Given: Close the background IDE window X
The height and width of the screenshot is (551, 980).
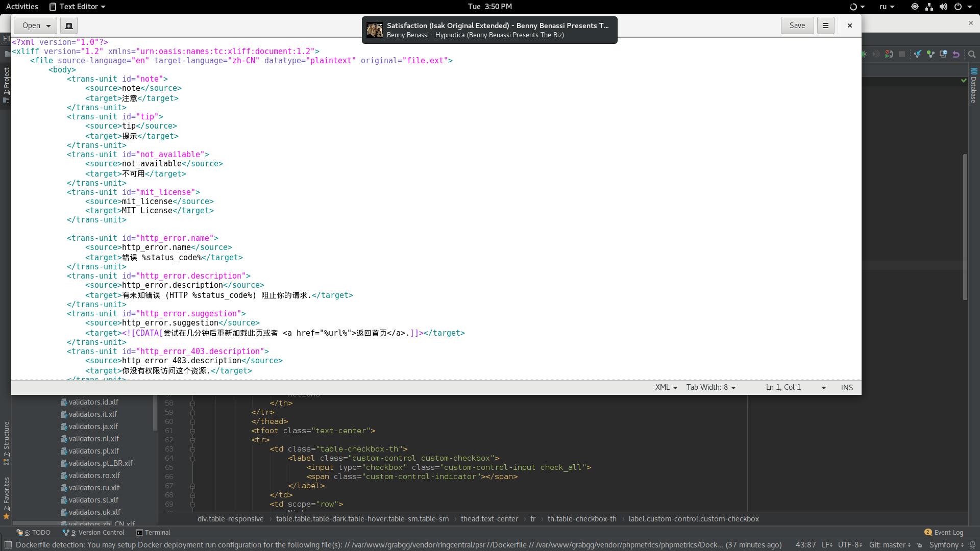Looking at the screenshot, I should [x=971, y=23].
